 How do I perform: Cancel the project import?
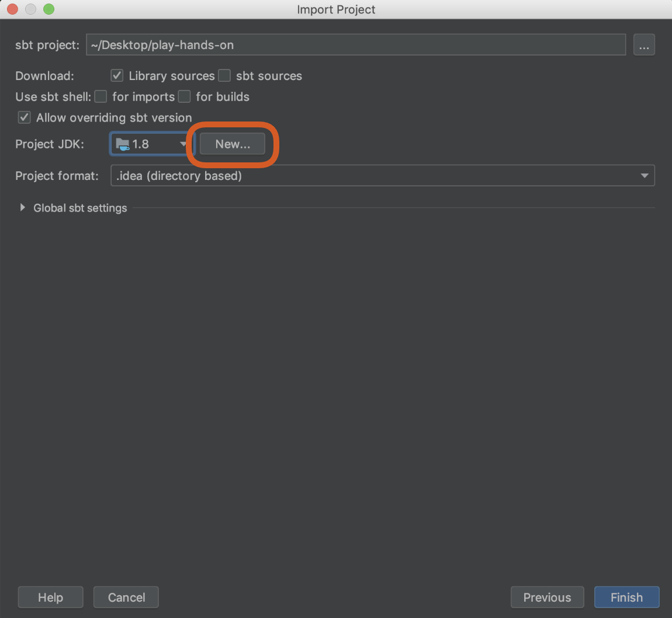pos(126,597)
